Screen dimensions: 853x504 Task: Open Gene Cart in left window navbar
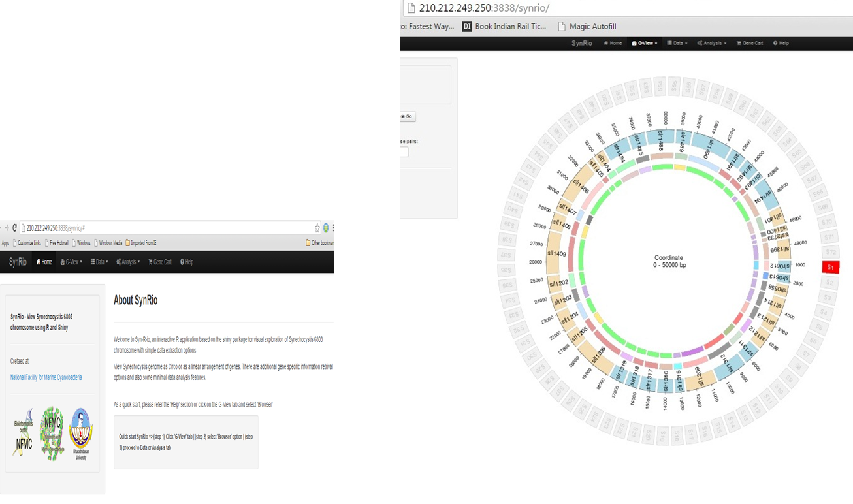click(160, 262)
